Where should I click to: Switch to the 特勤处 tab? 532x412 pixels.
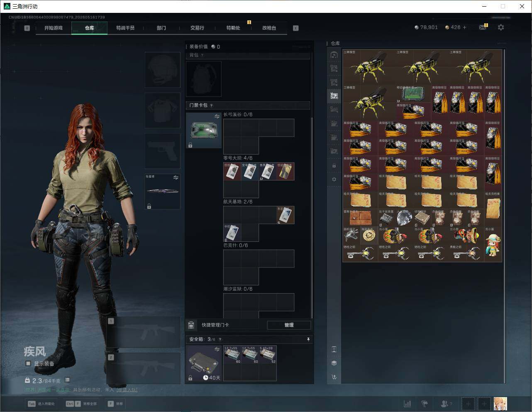click(x=233, y=28)
